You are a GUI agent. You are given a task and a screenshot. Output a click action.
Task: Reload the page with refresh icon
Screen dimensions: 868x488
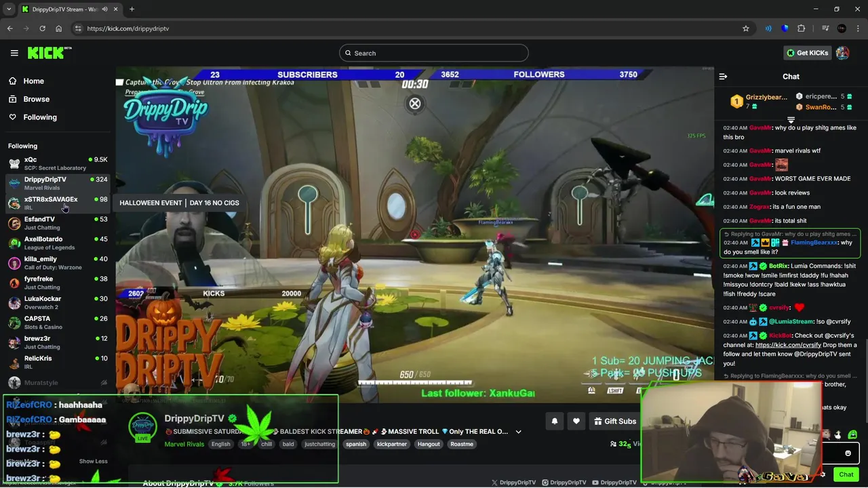pos(42,28)
